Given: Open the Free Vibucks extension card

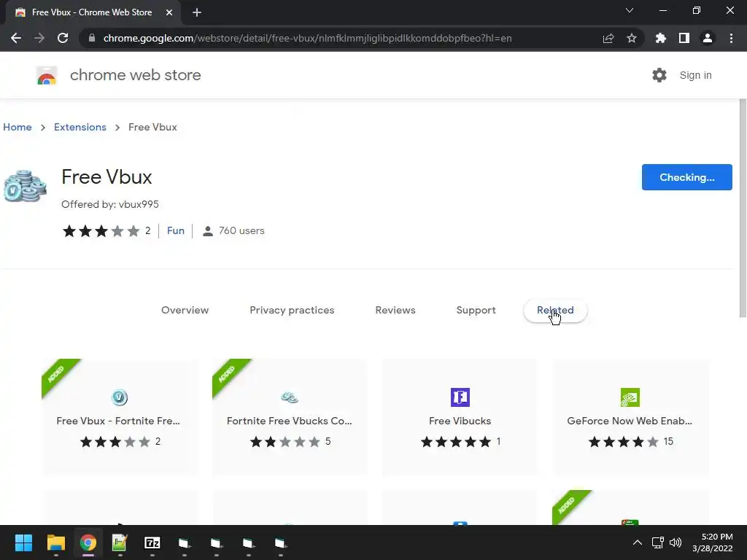Looking at the screenshot, I should [x=460, y=416].
